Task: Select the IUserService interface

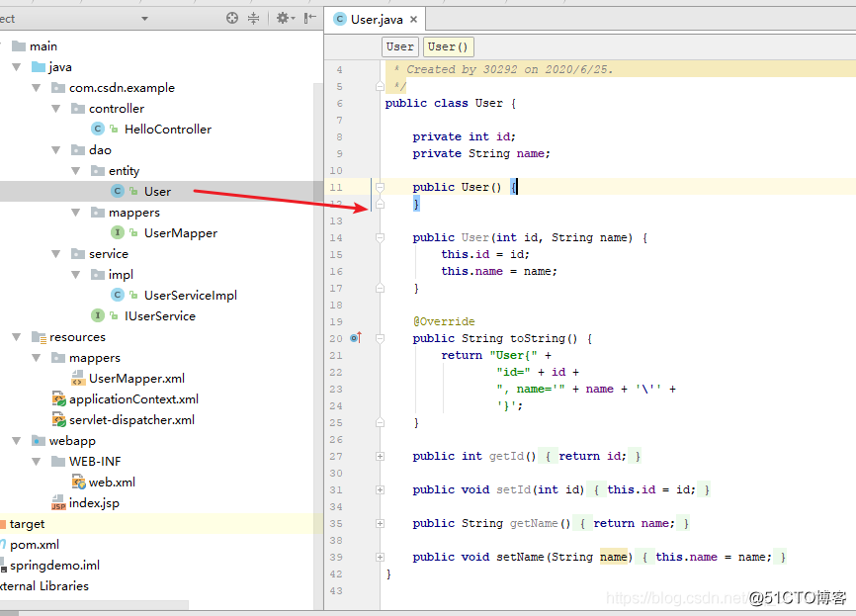Action: 160,316
